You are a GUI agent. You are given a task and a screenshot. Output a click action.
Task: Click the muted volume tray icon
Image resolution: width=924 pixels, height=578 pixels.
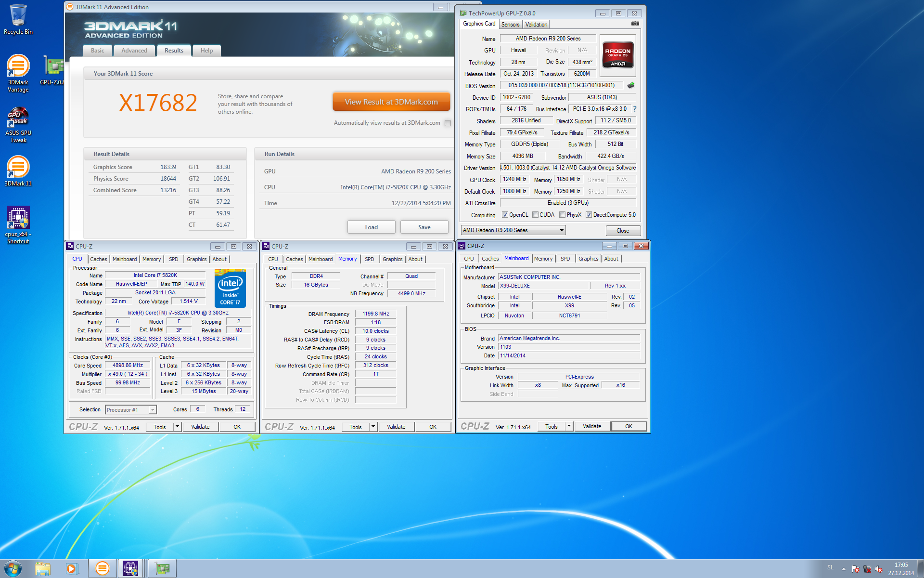pyautogui.click(x=879, y=569)
